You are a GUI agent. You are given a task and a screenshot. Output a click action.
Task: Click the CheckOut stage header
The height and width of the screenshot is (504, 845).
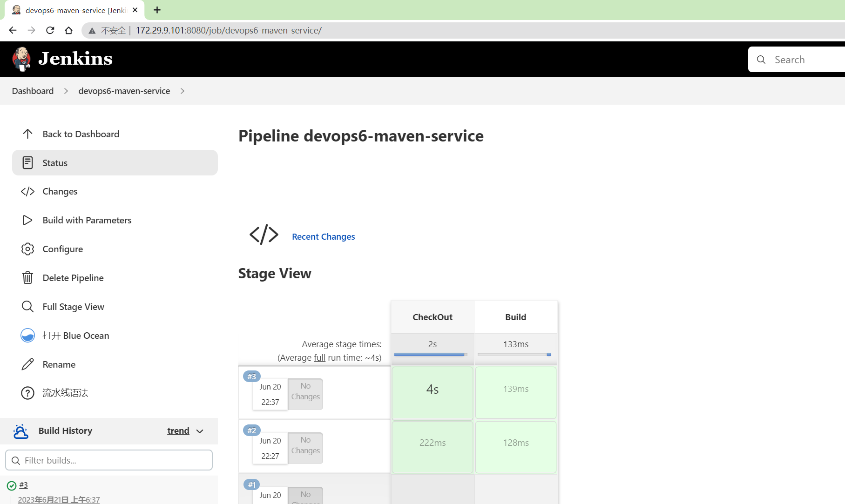pos(433,317)
